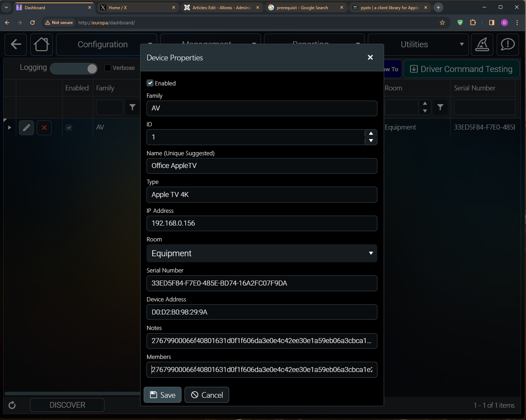
Task: Toggle the Enabled checkbox in the AV row
Action: [x=69, y=127]
